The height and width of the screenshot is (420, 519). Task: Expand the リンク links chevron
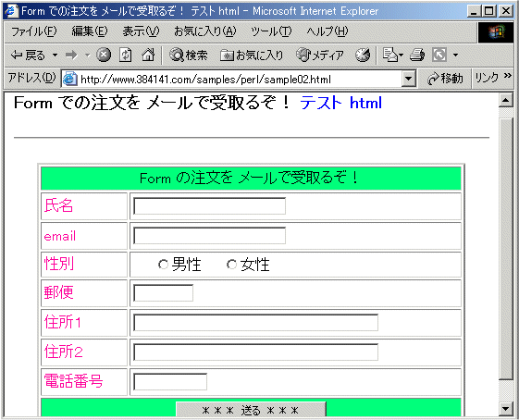tap(508, 76)
